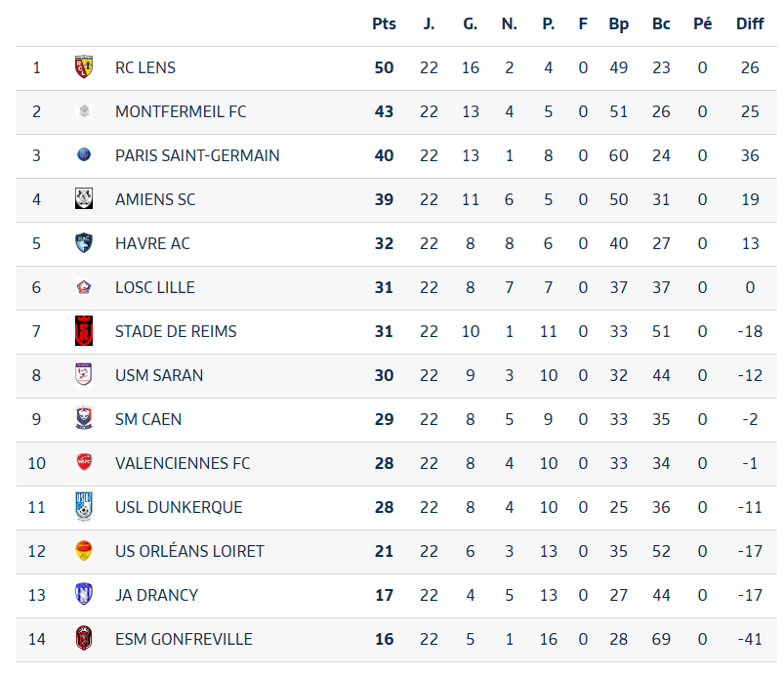The width and height of the screenshot is (784, 678).
Task: Select the Pé column header
Action: point(703,23)
